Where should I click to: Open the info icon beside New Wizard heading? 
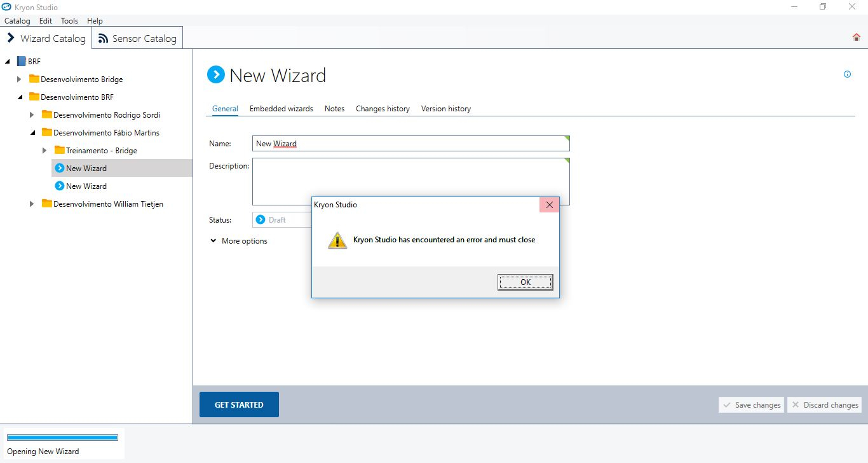[847, 74]
